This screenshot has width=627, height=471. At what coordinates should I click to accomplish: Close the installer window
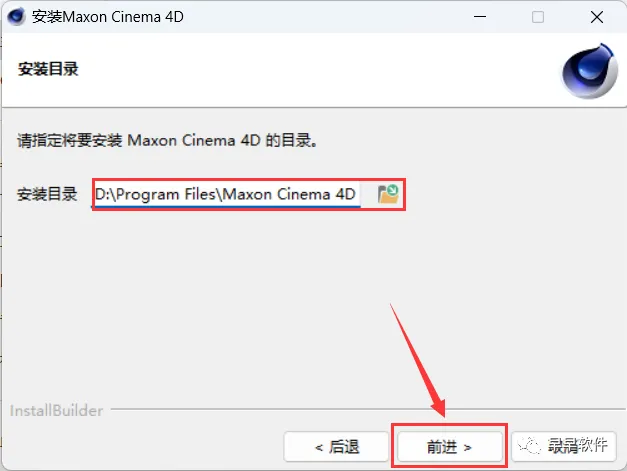point(597,17)
